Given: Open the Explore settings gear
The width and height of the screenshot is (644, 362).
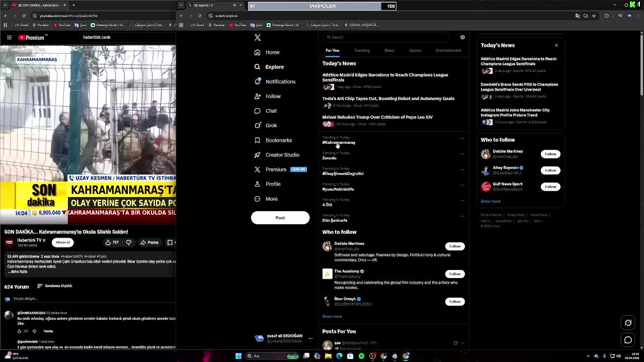Looking at the screenshot, I should (x=462, y=37).
